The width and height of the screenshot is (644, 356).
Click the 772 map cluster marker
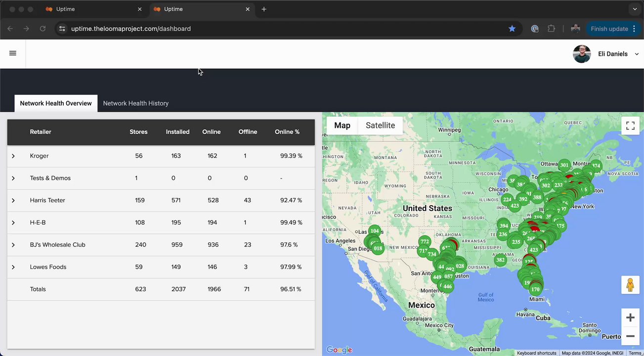tap(425, 242)
